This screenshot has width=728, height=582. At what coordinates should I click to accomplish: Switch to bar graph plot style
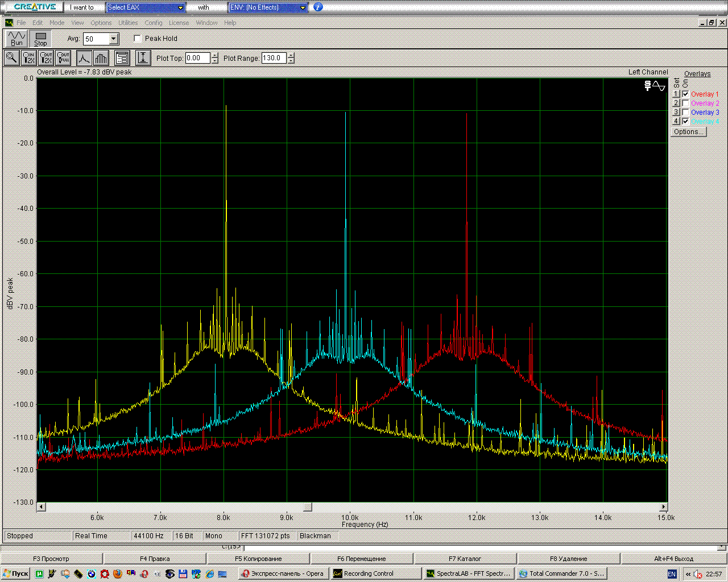101,58
